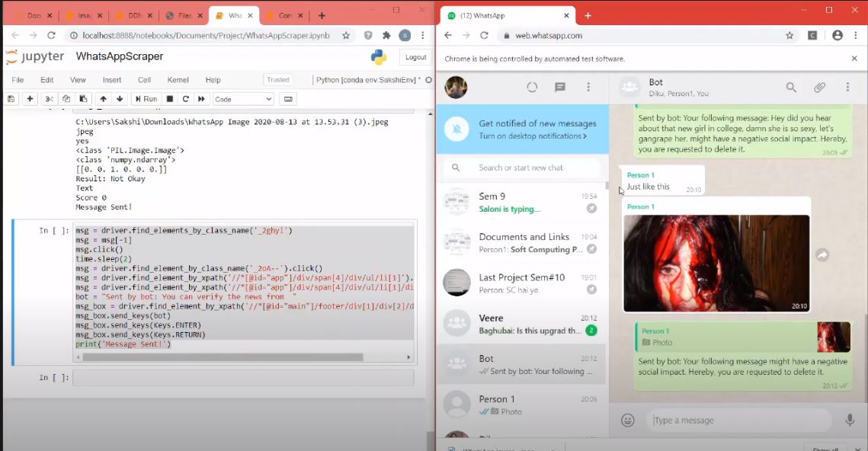The image size is (868, 451).
Task: Restart and run all fast-forward icon
Action: [x=201, y=99]
